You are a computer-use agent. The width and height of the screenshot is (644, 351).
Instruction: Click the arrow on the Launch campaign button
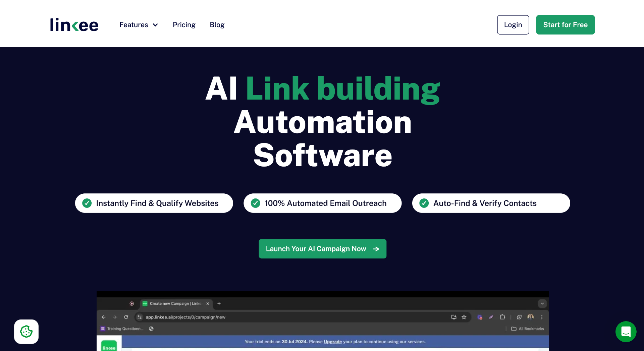point(376,249)
